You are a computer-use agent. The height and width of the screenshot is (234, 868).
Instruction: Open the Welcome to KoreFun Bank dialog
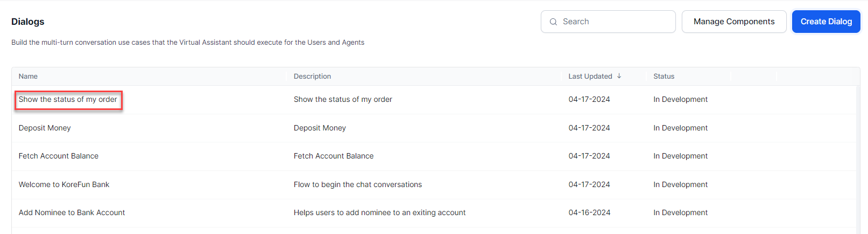[64, 184]
